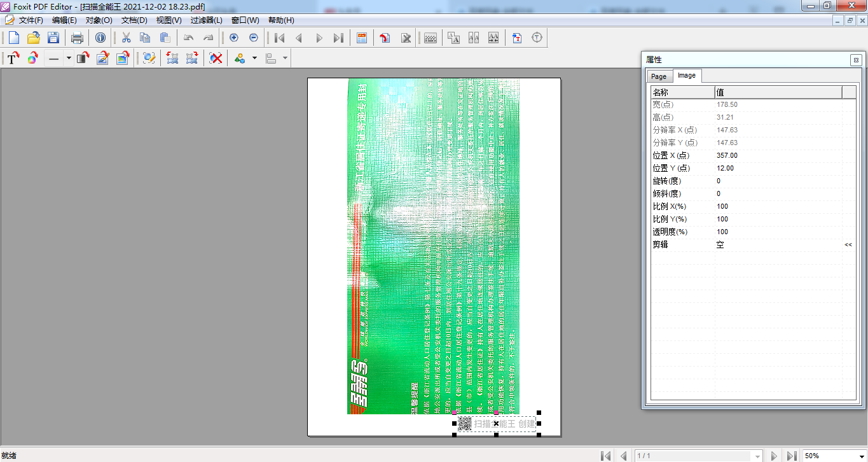Select the Add Text tool
Image resolution: width=868 pixels, height=462 pixels.
tap(13, 58)
